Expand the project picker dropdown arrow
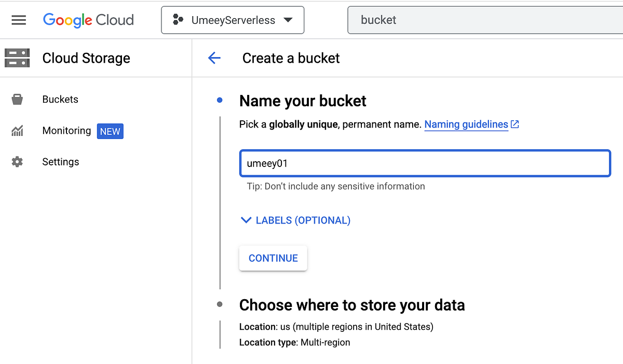The height and width of the screenshot is (364, 623). click(289, 20)
